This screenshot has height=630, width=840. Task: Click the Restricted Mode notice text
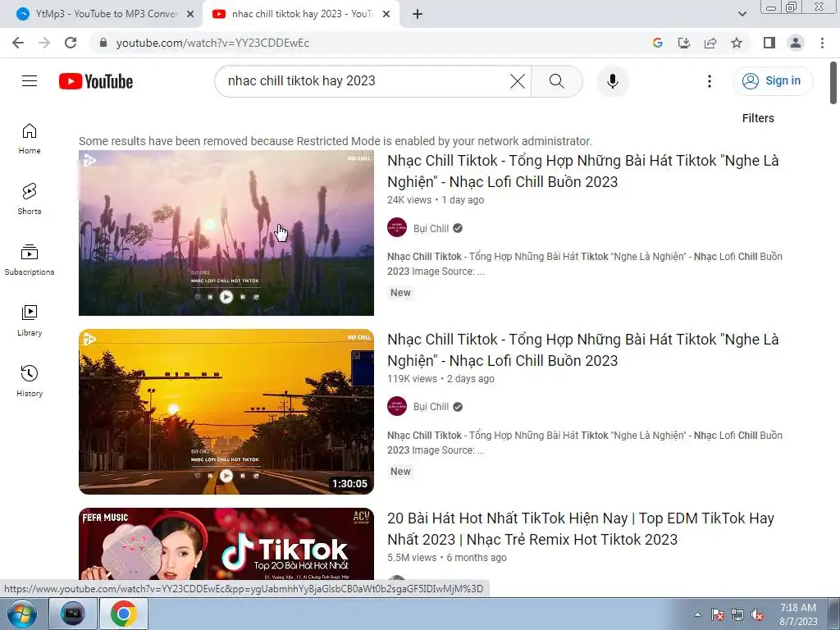pos(336,141)
